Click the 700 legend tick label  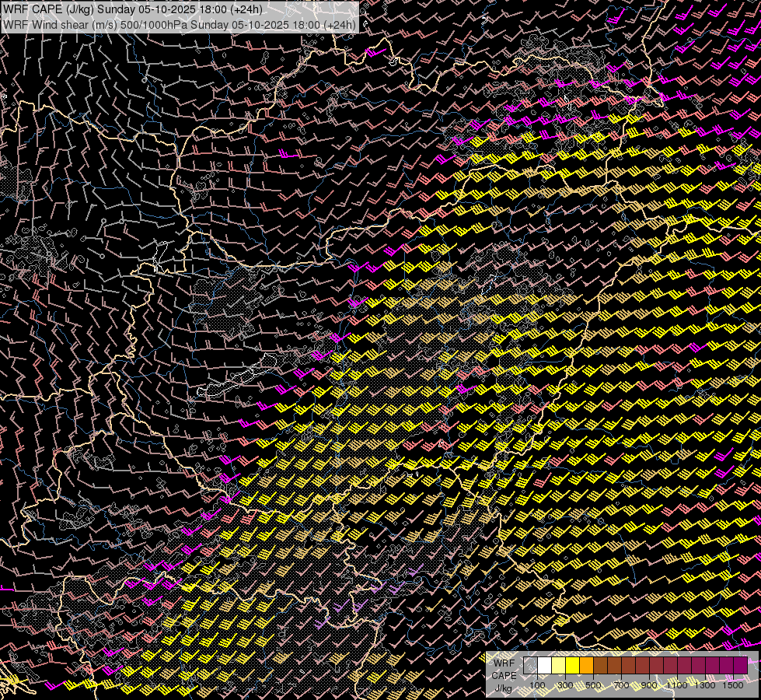click(x=621, y=685)
